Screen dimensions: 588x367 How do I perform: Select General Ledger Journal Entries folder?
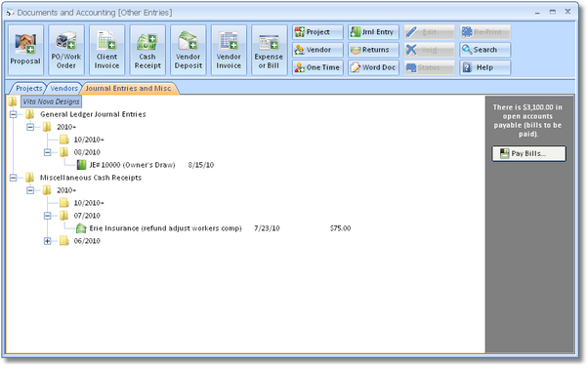93,114
